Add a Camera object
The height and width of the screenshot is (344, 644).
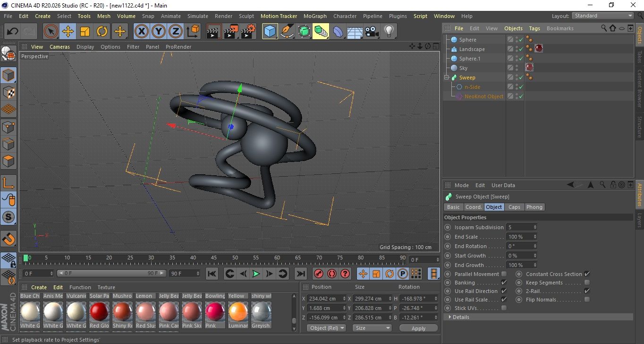coord(372,32)
